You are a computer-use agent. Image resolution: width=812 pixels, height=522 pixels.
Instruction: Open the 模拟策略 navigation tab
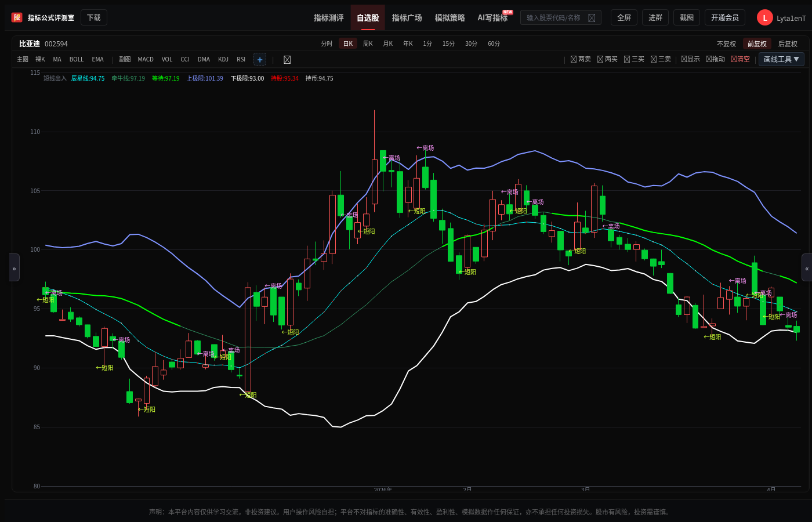[x=450, y=18]
